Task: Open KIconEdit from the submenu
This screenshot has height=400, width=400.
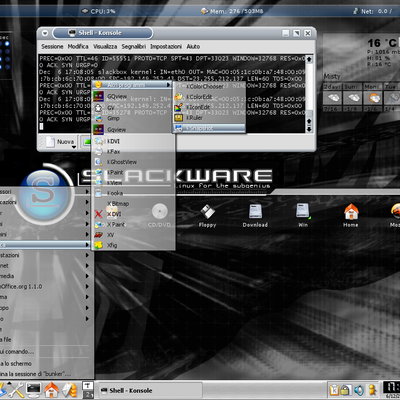Action: click(x=209, y=107)
